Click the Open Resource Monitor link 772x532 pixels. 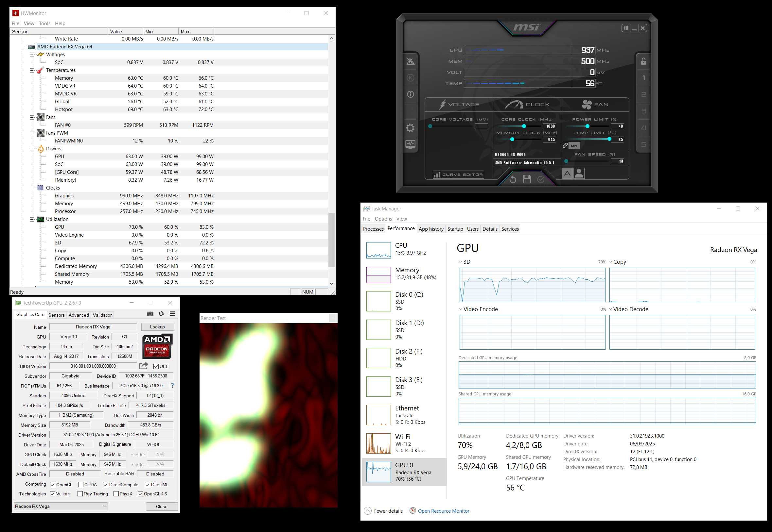[443, 511]
